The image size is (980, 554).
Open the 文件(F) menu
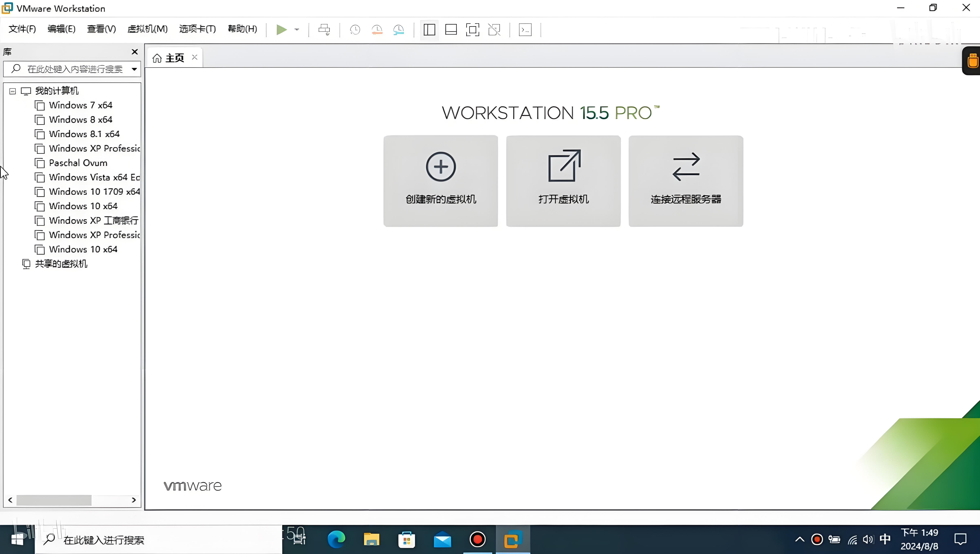coord(22,29)
